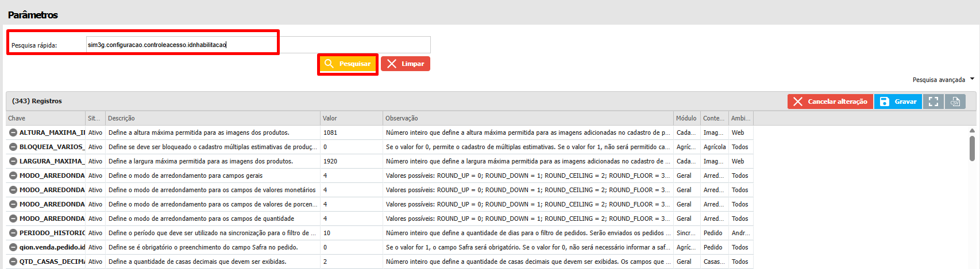980x269 pixels.
Task: Expand Pesquisa avançada options
Action: (943, 80)
